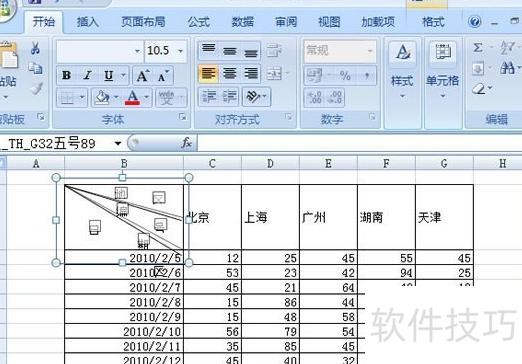The width and height of the screenshot is (522, 364).
Task: Expand the Name Box dropdown arrow
Action: click(x=118, y=144)
